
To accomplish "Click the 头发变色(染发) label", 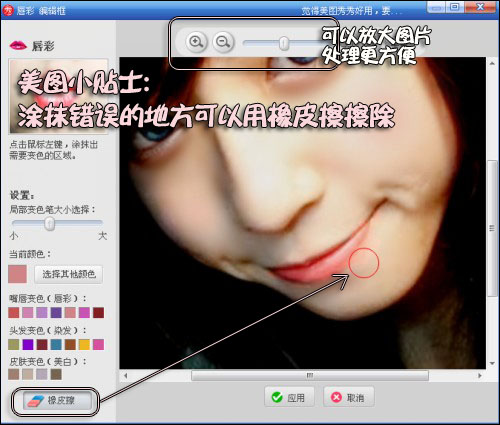I will pos(47,330).
